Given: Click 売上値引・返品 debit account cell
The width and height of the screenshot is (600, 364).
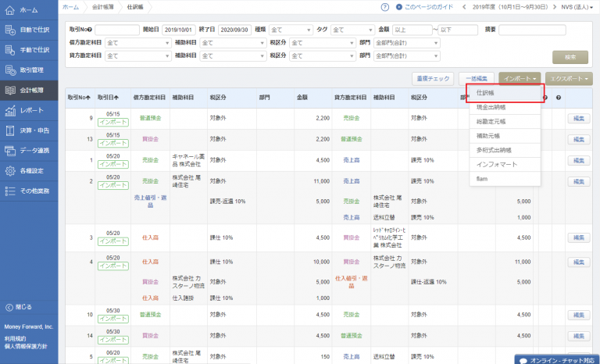Looking at the screenshot, I should tap(150, 202).
